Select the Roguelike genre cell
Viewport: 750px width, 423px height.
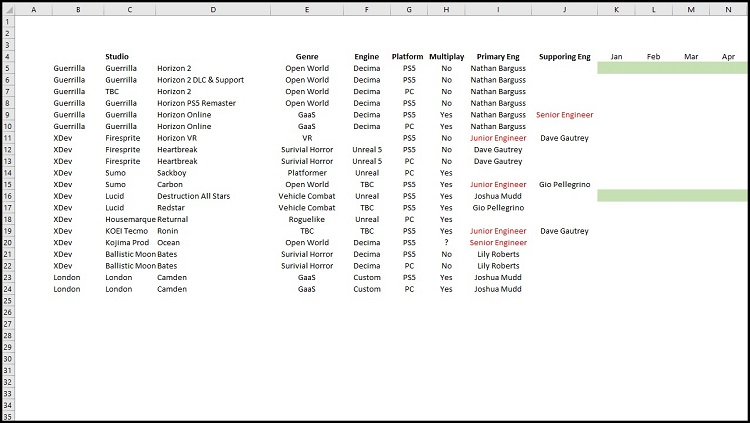point(307,219)
